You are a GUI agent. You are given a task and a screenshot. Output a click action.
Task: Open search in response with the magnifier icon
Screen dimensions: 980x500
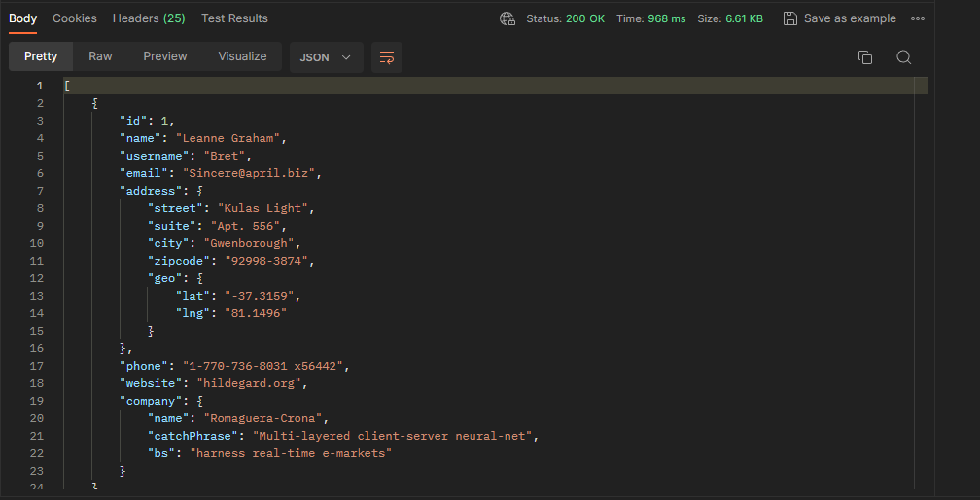(904, 57)
